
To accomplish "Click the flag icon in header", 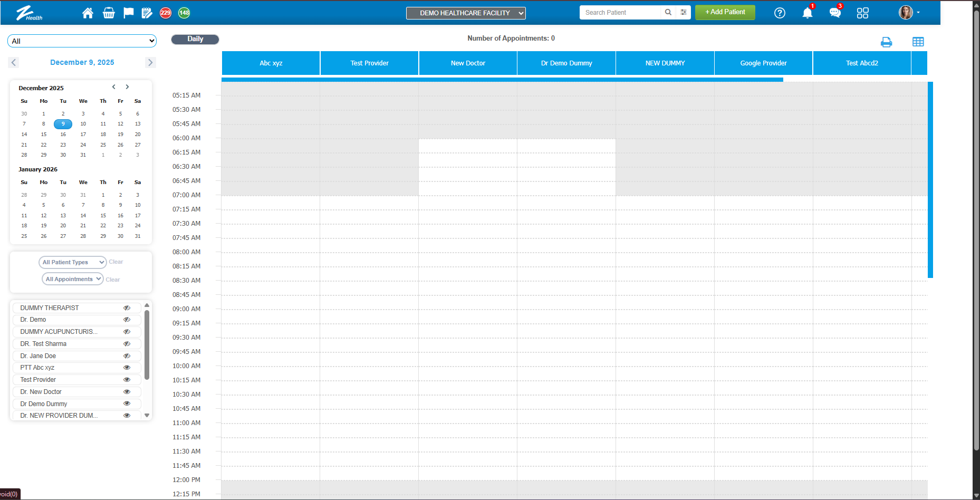I will click(x=128, y=13).
